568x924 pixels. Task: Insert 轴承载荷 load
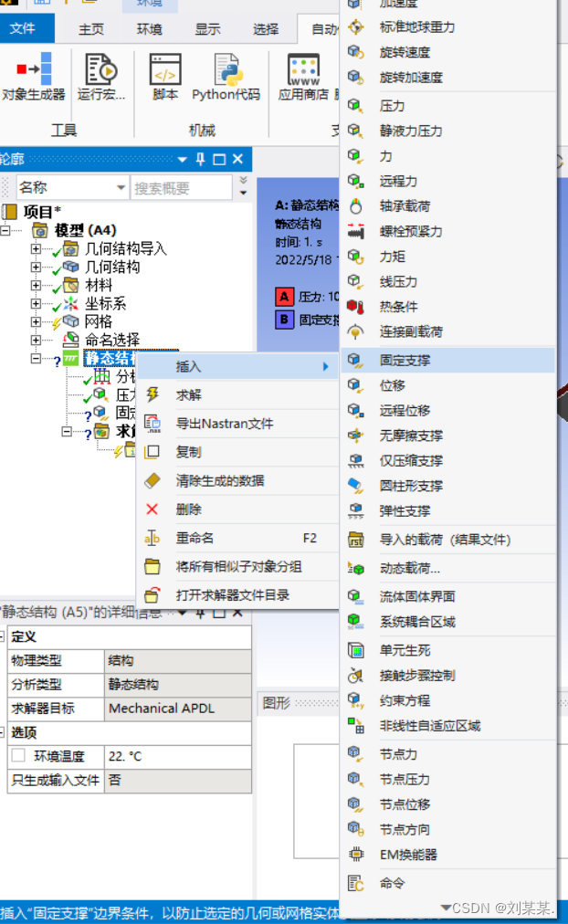pyautogui.click(x=448, y=206)
